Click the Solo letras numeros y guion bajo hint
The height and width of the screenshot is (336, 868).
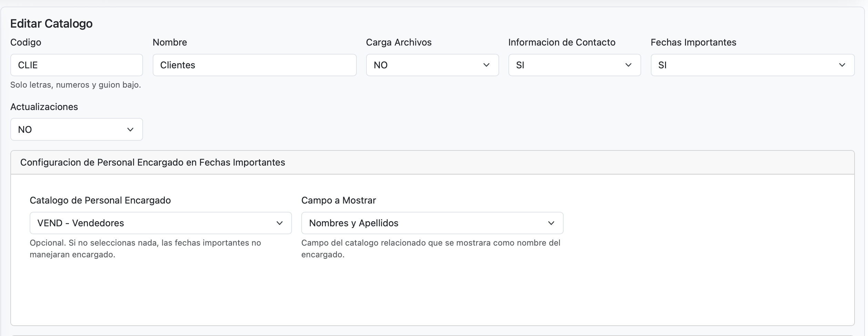[x=75, y=84]
